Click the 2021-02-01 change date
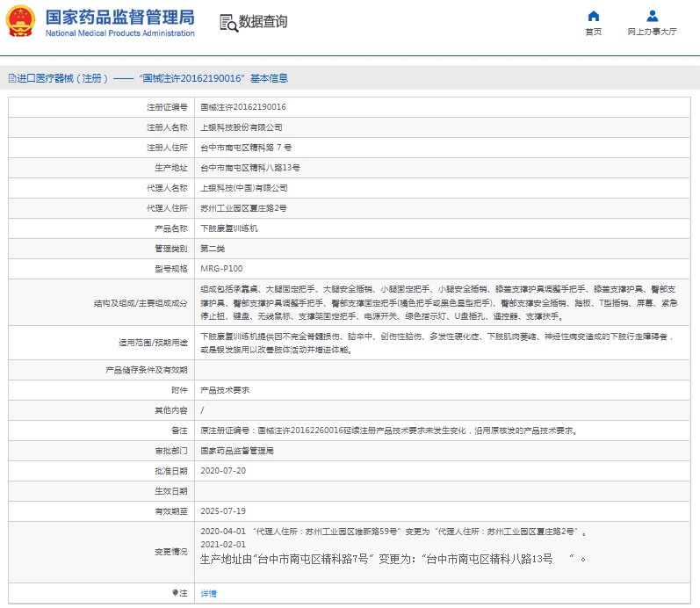Image resolution: width=700 pixels, height=608 pixels. coord(223,544)
